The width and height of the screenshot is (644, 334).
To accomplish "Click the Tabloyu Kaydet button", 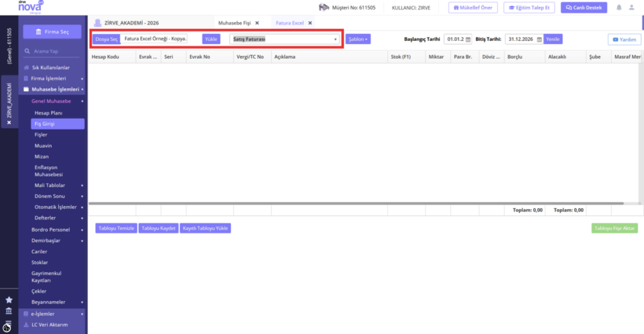I will coord(158,228).
